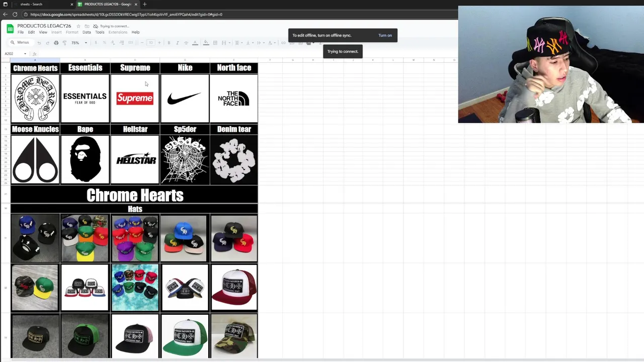This screenshot has height=362, width=644.
Task: Click the Supreme logo image
Action: tap(134, 98)
